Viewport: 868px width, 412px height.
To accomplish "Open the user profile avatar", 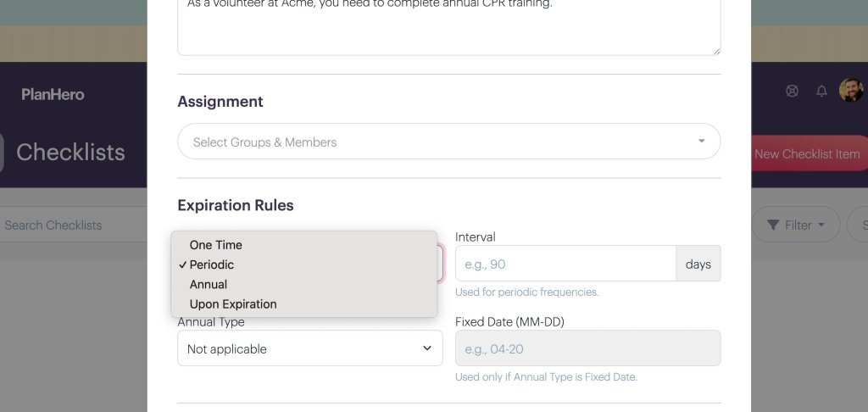I will coord(851,90).
